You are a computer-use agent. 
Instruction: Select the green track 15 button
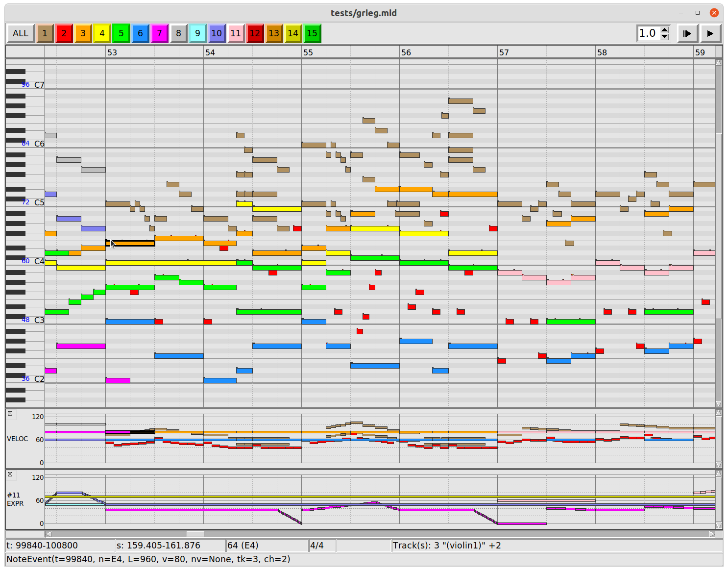pos(312,33)
